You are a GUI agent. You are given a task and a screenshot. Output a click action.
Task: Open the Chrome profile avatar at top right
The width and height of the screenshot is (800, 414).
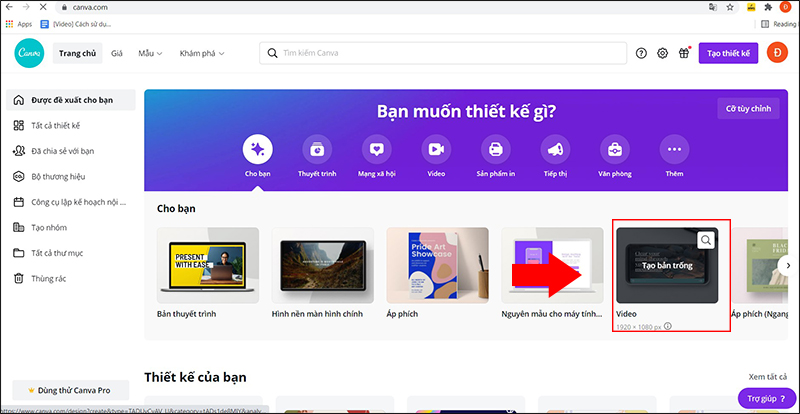coord(785,8)
